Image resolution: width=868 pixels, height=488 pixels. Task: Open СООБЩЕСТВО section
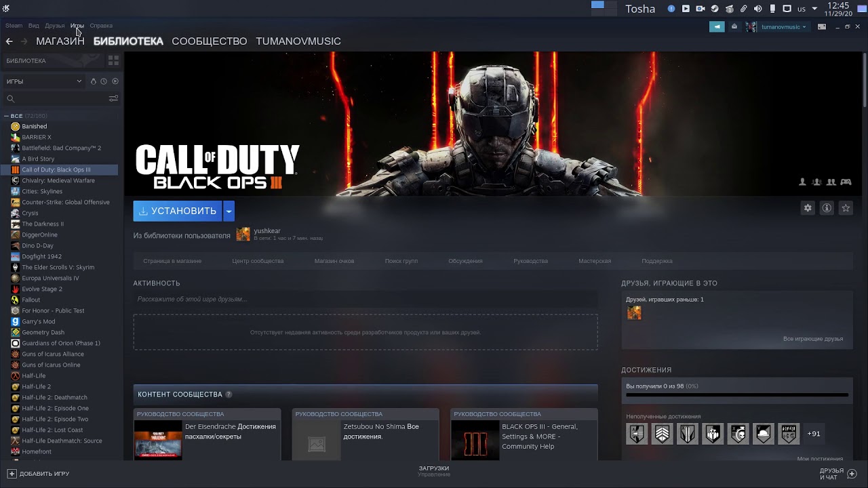[x=210, y=41]
